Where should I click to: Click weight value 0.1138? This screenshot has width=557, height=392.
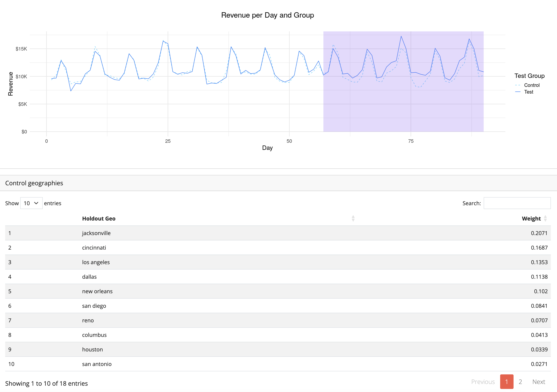(539, 277)
